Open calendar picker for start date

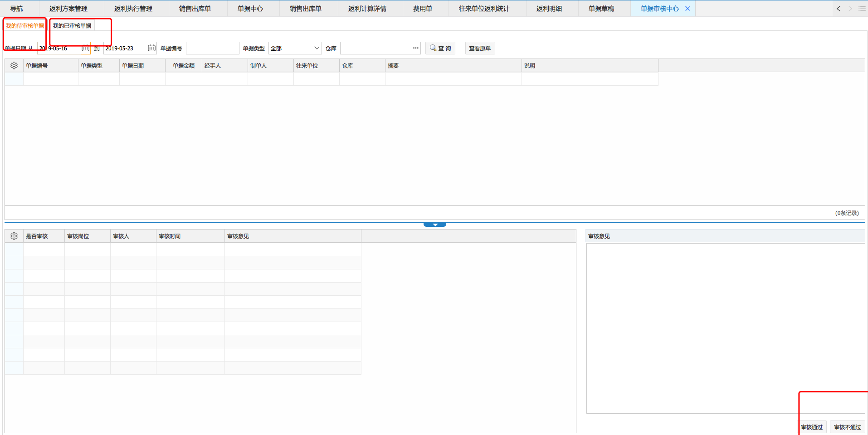pyautogui.click(x=85, y=48)
